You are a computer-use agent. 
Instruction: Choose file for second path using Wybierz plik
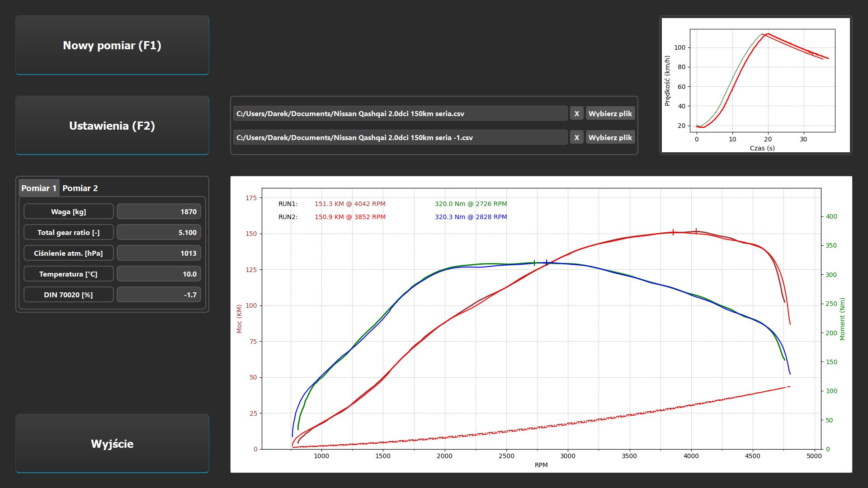[x=610, y=137]
